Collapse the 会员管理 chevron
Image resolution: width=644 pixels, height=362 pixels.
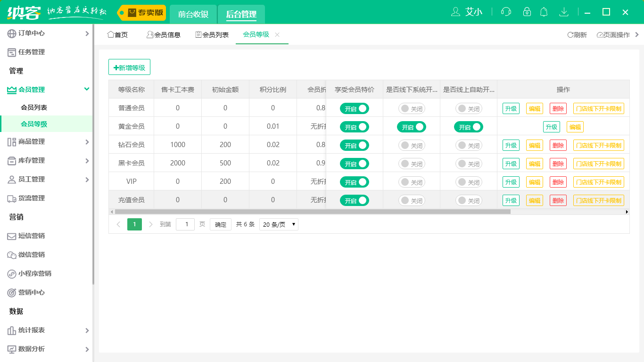(x=87, y=89)
